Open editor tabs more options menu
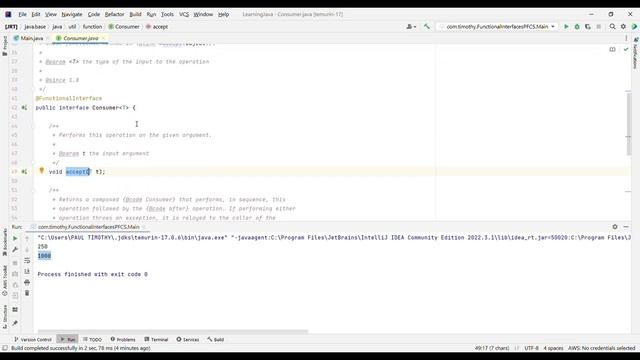This screenshot has width=640, height=360. (626, 38)
